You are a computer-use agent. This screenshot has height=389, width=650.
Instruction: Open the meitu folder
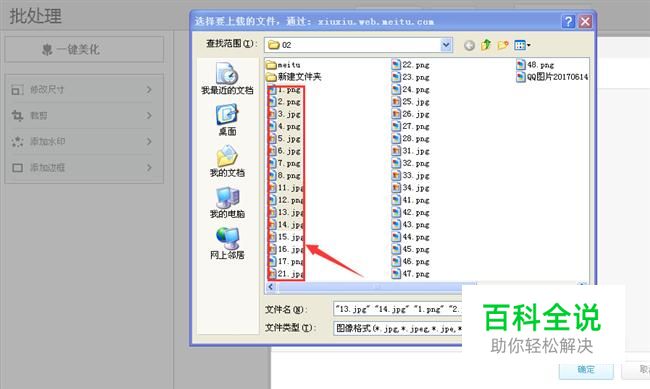[284, 65]
